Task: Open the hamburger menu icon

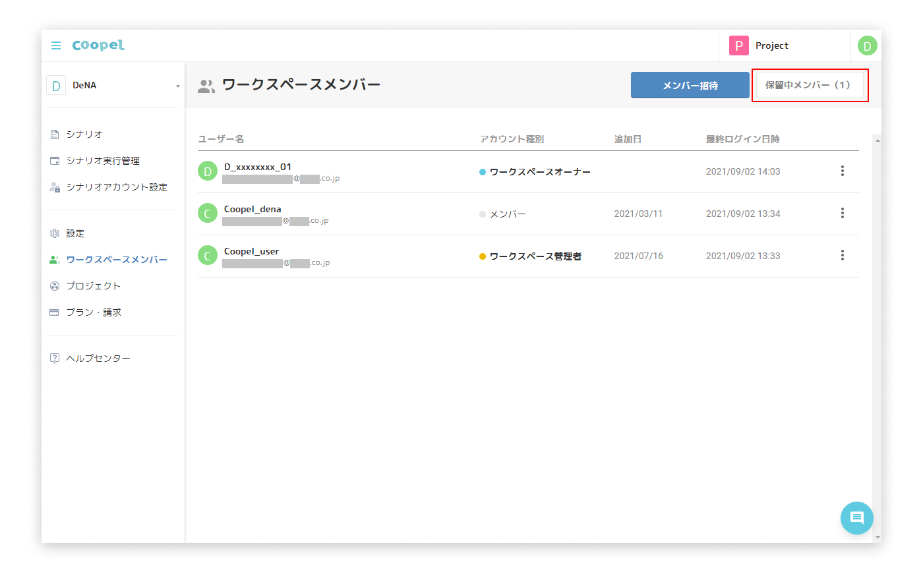Action: (56, 45)
